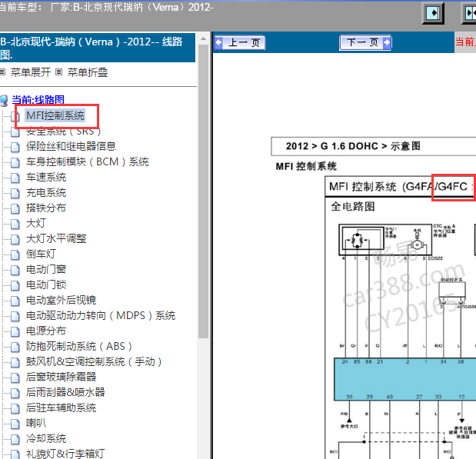Open 大灯水平调整 entry

coord(56,238)
